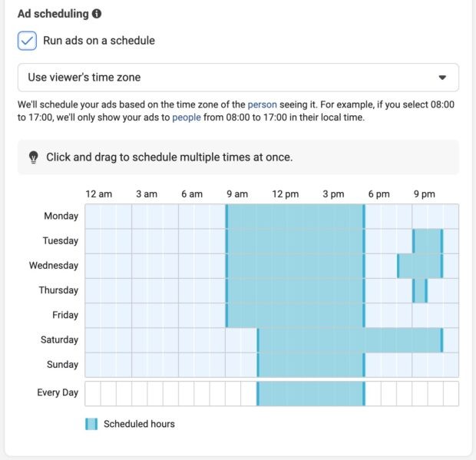This screenshot has height=460, width=476.
Task: Open the Use viewer's time zone dropdown
Action: [x=238, y=78]
